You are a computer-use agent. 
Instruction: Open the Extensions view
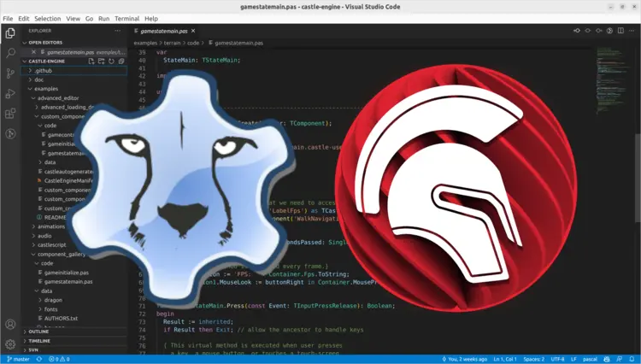pos(10,114)
